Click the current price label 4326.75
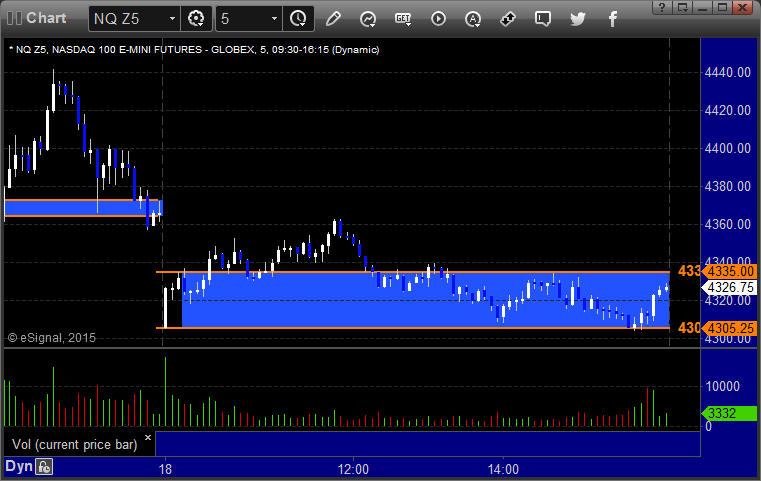 click(730, 287)
